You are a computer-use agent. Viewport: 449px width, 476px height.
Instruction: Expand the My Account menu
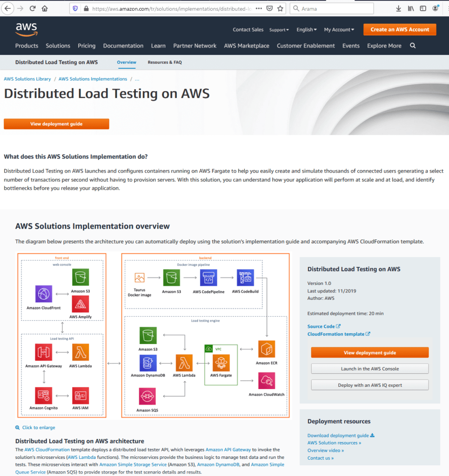click(338, 29)
